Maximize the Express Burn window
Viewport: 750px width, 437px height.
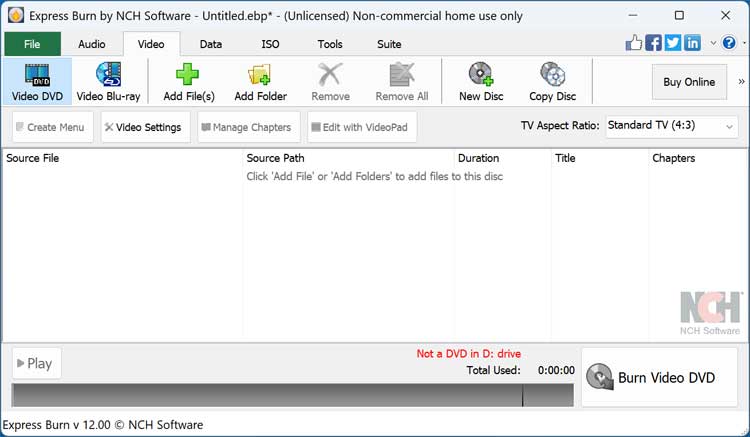coord(679,15)
